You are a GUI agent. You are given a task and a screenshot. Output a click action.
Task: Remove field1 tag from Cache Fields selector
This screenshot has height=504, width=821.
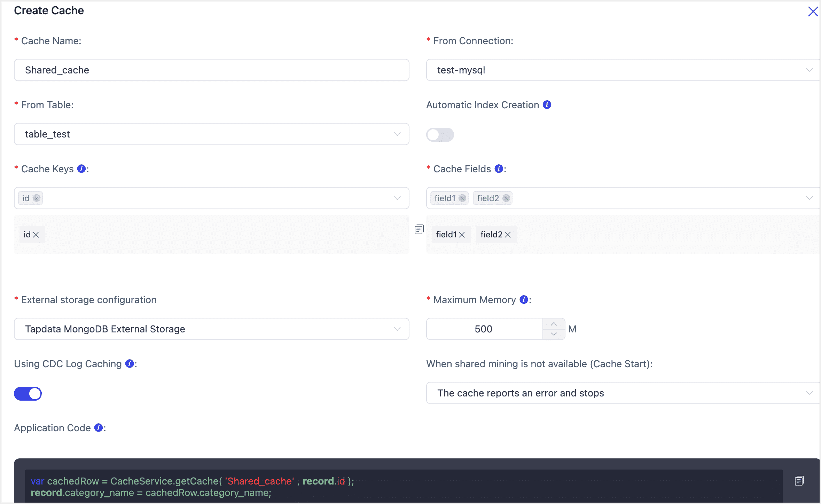click(x=462, y=198)
